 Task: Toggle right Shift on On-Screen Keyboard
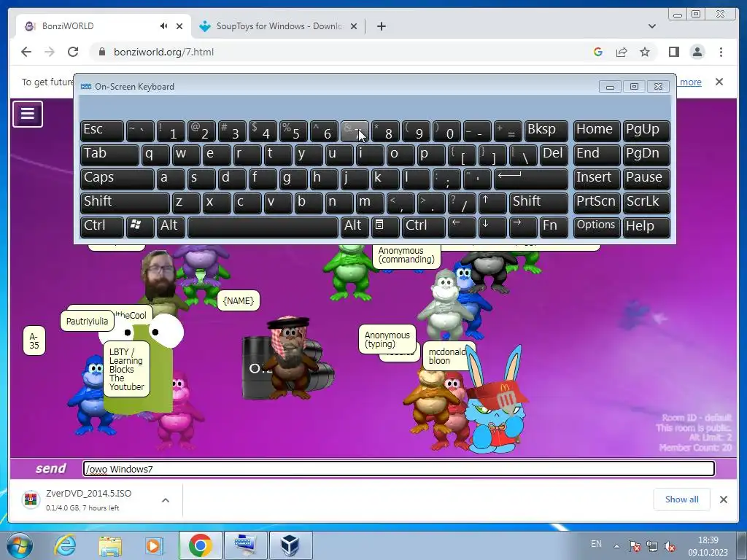click(538, 203)
